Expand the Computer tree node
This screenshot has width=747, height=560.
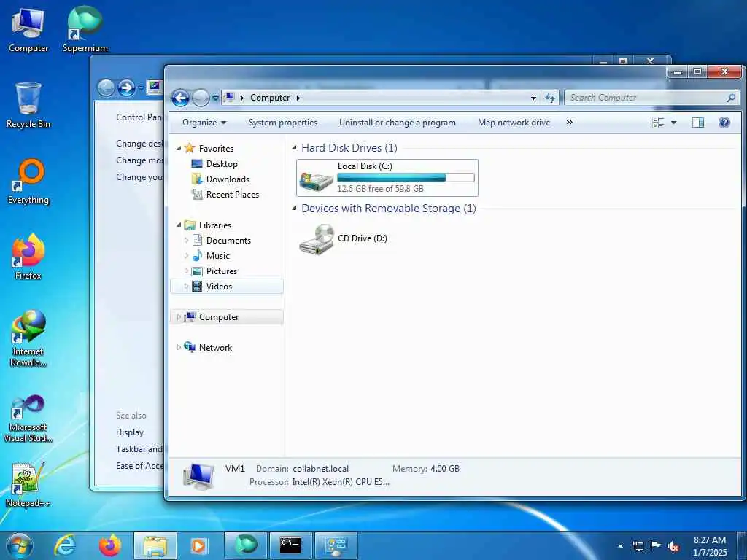pyautogui.click(x=179, y=316)
